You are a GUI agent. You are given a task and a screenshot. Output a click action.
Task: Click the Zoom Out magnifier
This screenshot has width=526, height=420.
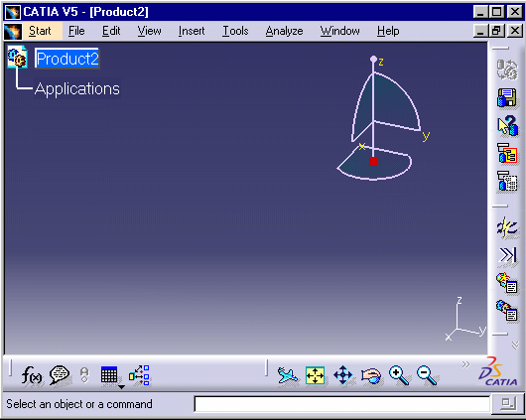tap(427, 375)
